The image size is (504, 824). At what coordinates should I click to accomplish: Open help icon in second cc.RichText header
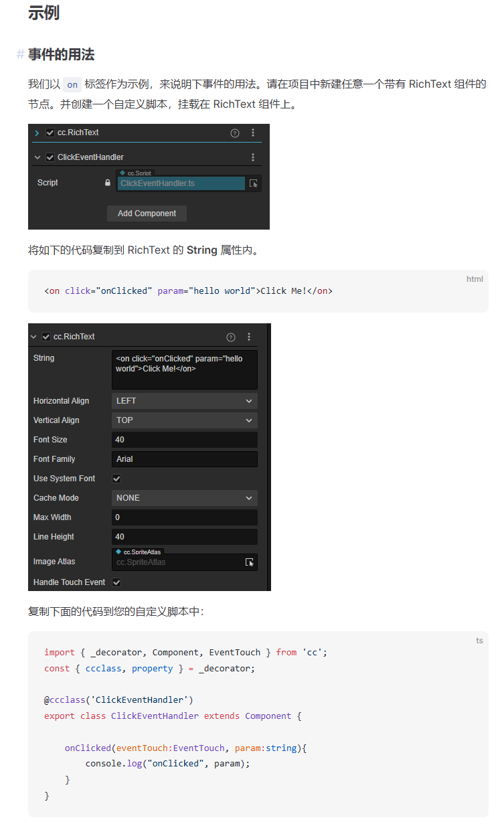coord(231,337)
